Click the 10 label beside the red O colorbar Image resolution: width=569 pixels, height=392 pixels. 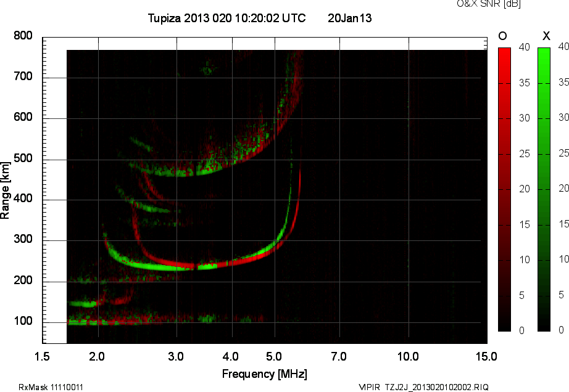pos(525,259)
